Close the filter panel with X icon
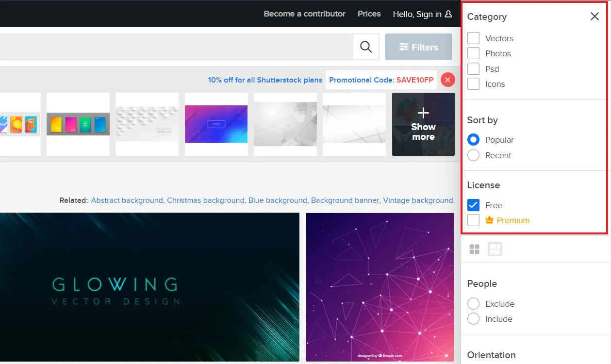Image resolution: width=611 pixels, height=364 pixels. 594,17
